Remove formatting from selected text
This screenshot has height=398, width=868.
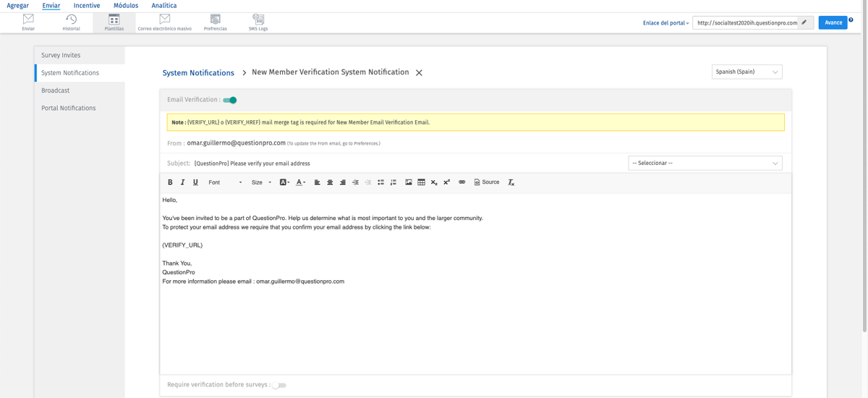tap(511, 182)
